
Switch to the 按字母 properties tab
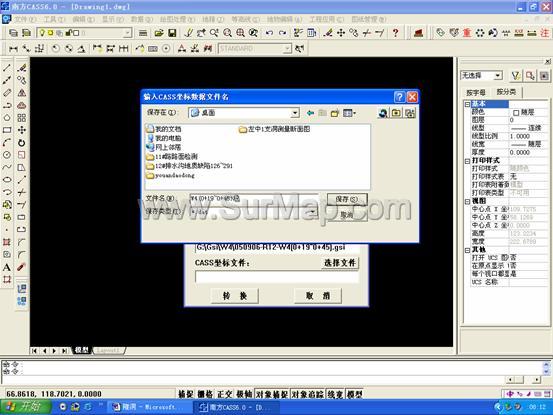tap(476, 93)
